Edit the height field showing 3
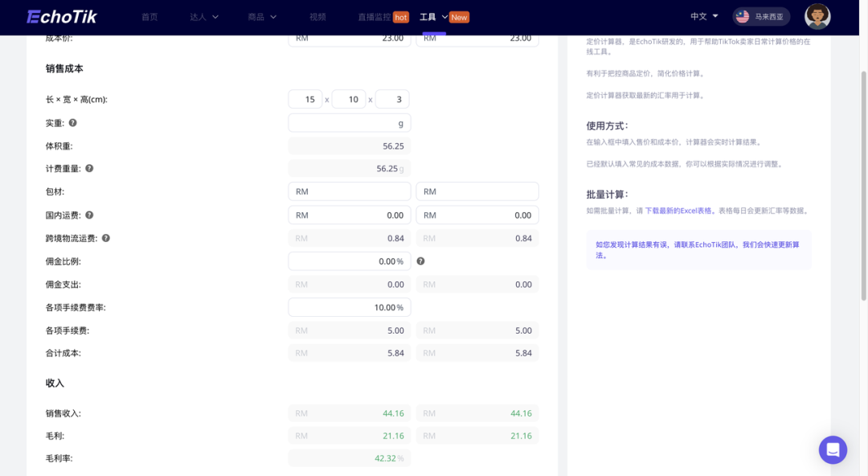The width and height of the screenshot is (868, 476). click(392, 99)
